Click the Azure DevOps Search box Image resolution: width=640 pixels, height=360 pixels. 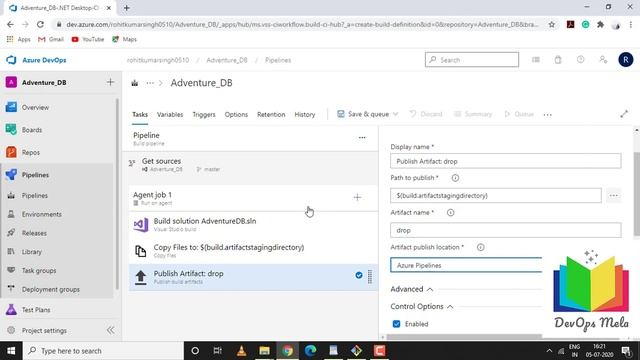tap(472, 60)
